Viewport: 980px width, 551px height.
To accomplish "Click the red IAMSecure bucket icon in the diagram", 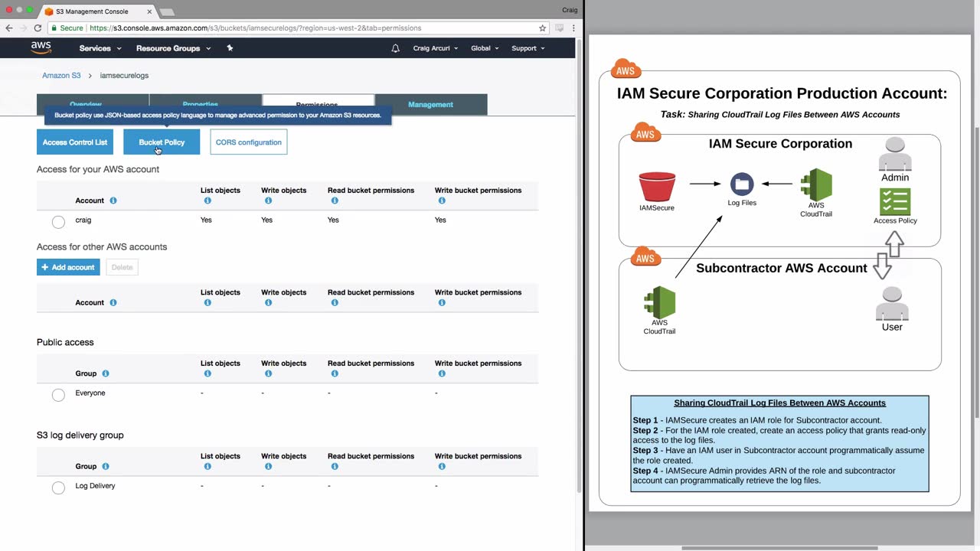I will point(657,187).
